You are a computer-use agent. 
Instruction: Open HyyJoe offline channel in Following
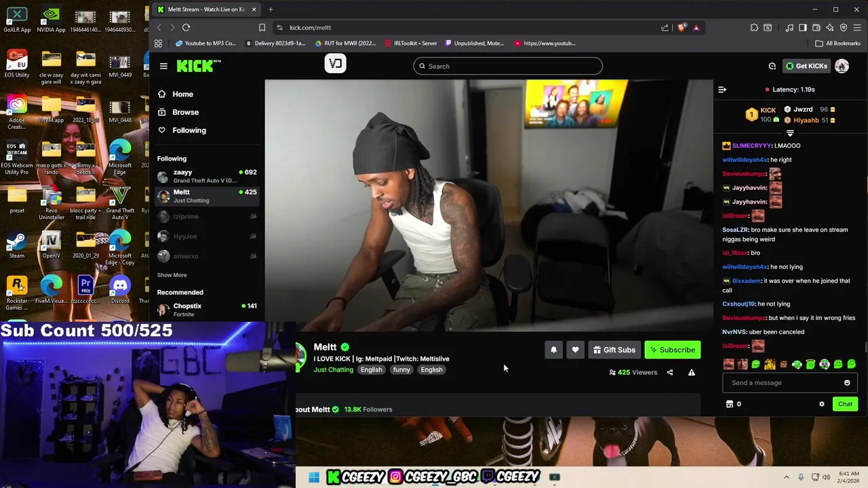point(207,237)
